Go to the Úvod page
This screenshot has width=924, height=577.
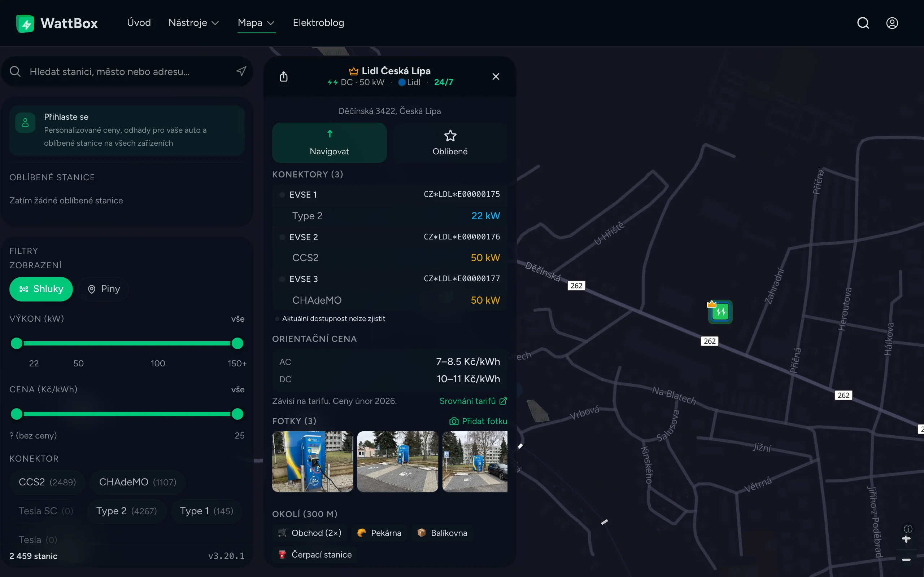tap(139, 23)
